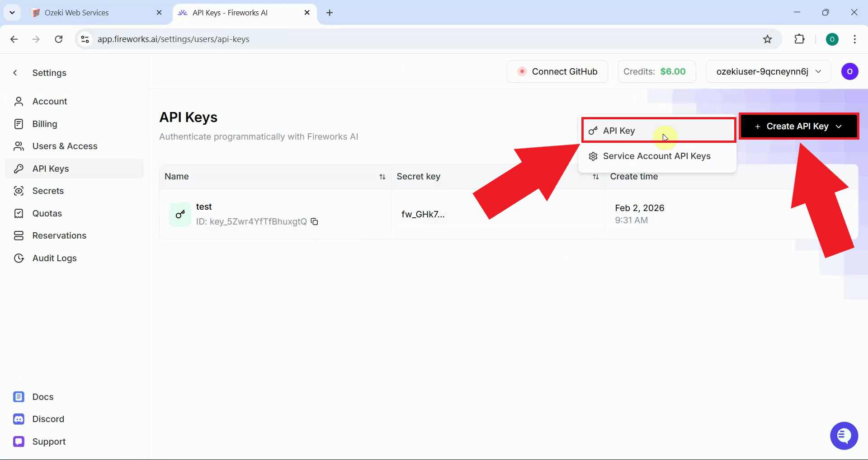Click the Quotas sidebar icon
Screen dimensions: 868x460
click(x=18, y=213)
